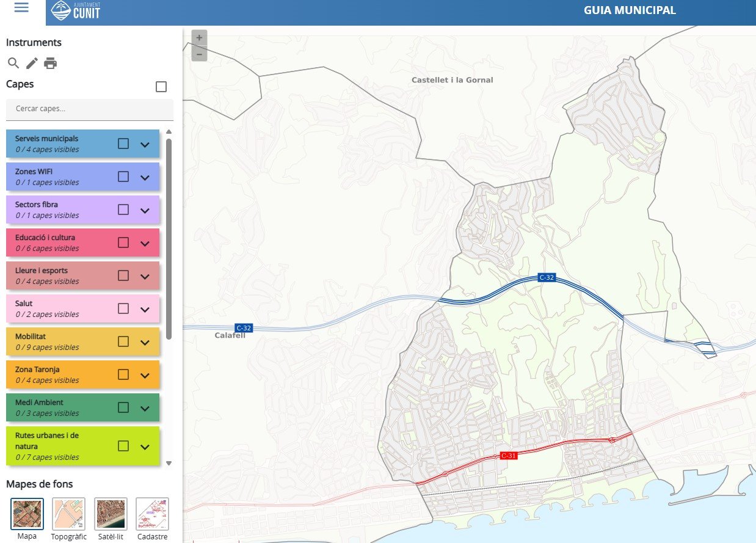The height and width of the screenshot is (543, 756).
Task: Expand the Sectors fibra group
Action: coord(145,210)
